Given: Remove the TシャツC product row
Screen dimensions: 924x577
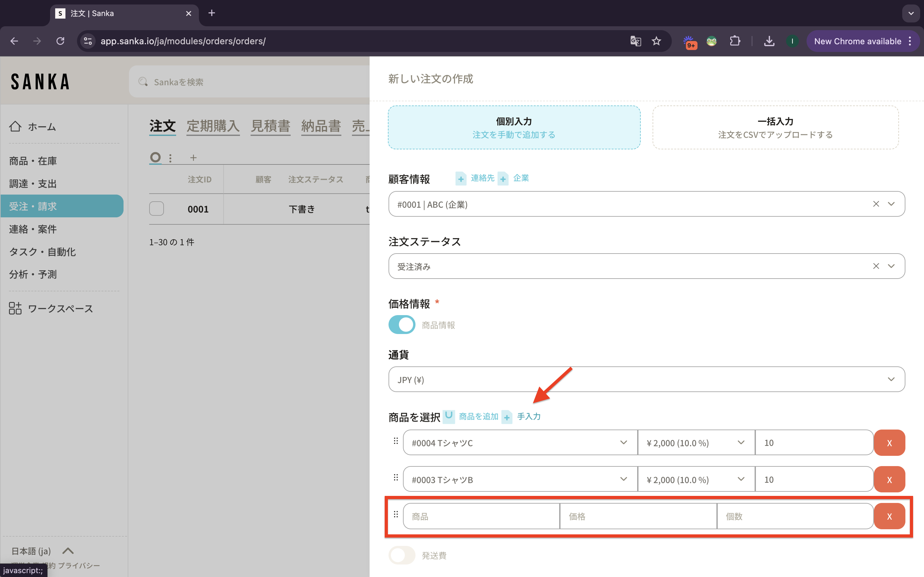Looking at the screenshot, I should [x=889, y=443].
